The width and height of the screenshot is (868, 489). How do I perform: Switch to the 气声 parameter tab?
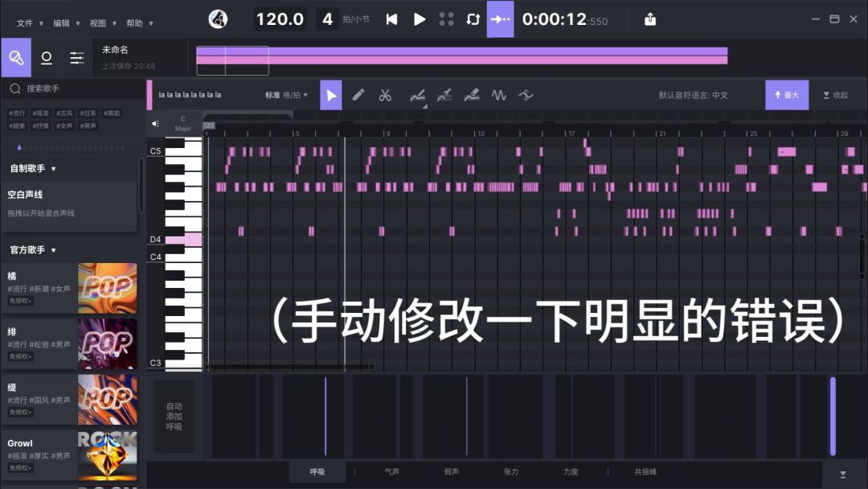pyautogui.click(x=391, y=472)
